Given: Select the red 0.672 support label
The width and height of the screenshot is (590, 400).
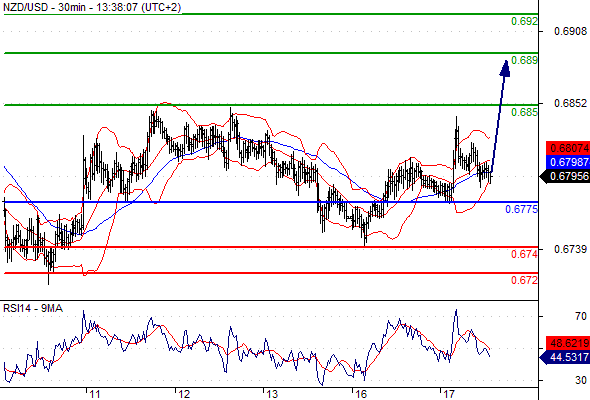Looking at the screenshot, I should click(525, 280).
